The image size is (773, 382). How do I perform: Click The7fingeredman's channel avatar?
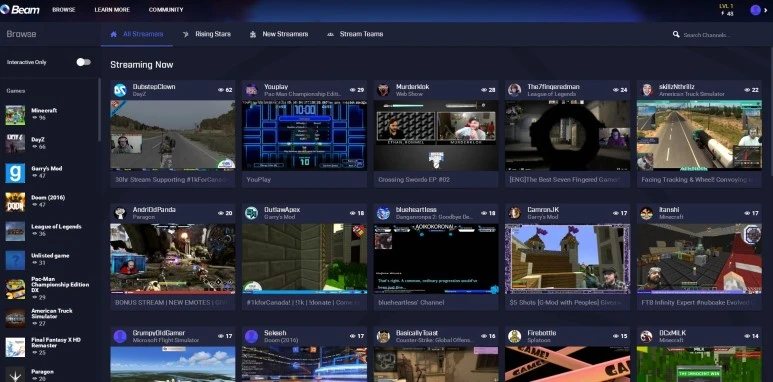(515, 90)
